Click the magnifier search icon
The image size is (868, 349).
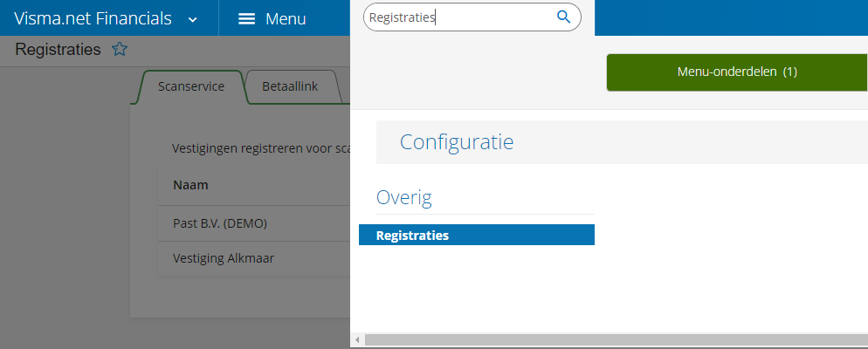pos(563,17)
